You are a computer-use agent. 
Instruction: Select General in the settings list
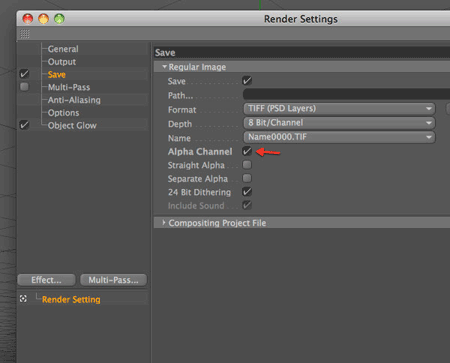(x=63, y=49)
